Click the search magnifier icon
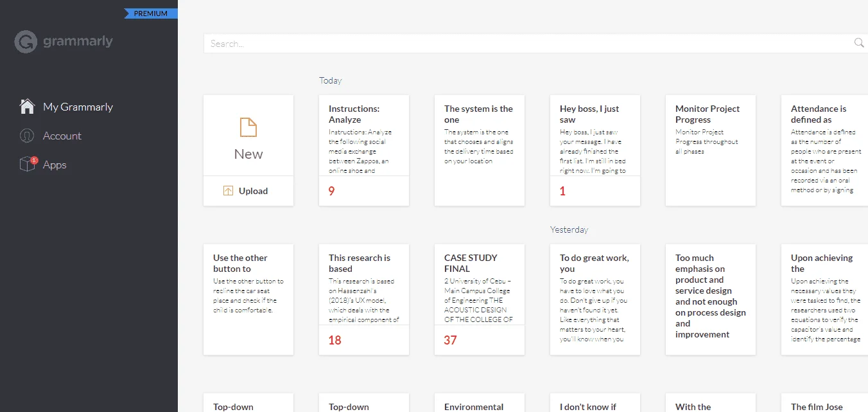The height and width of the screenshot is (412, 868). (859, 43)
